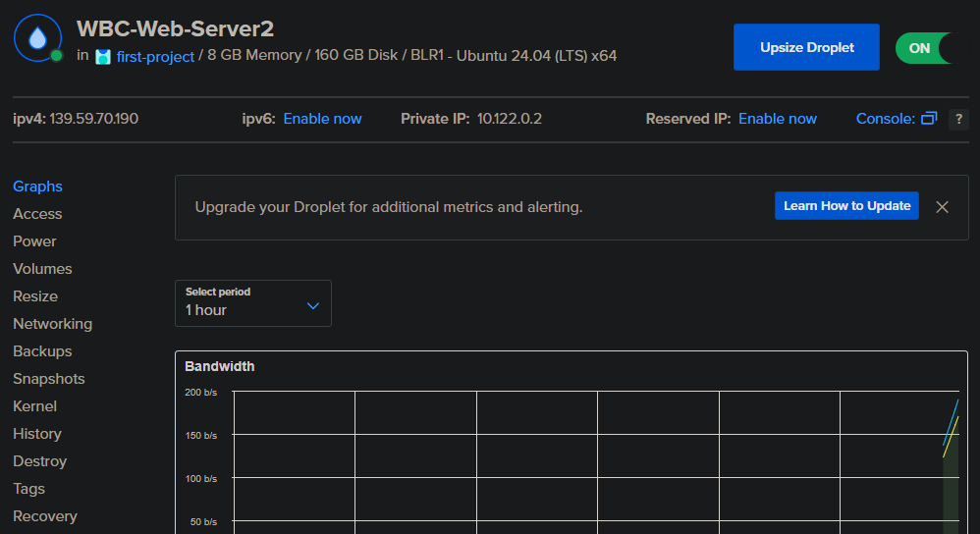Enable ipv6 with Enable now link
Viewport: 980px width, 534px height.
(322, 119)
